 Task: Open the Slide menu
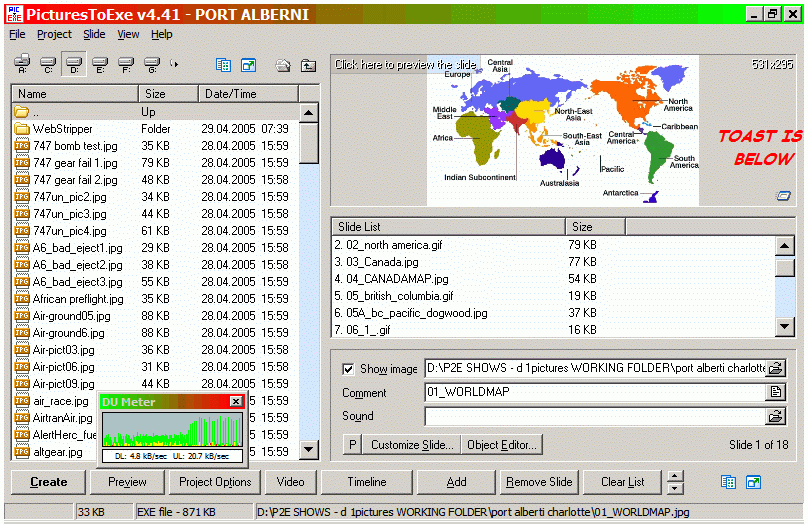[x=94, y=34]
